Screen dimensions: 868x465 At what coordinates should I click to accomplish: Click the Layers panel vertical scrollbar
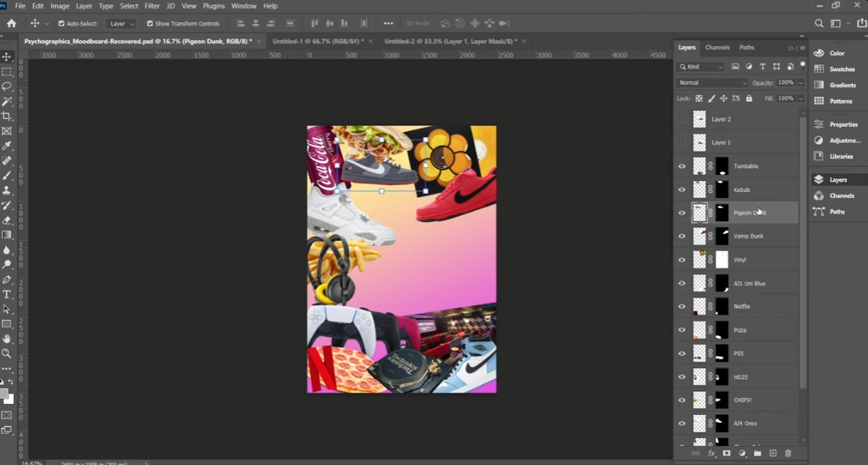(803, 251)
